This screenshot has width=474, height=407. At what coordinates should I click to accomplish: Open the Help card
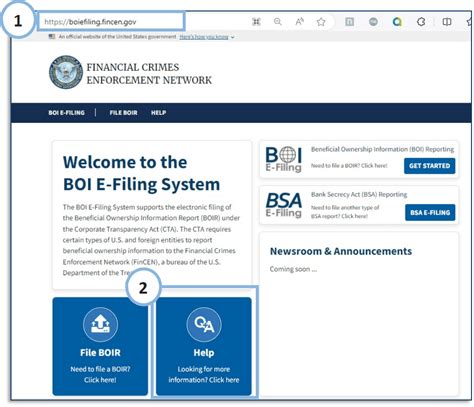(204, 346)
